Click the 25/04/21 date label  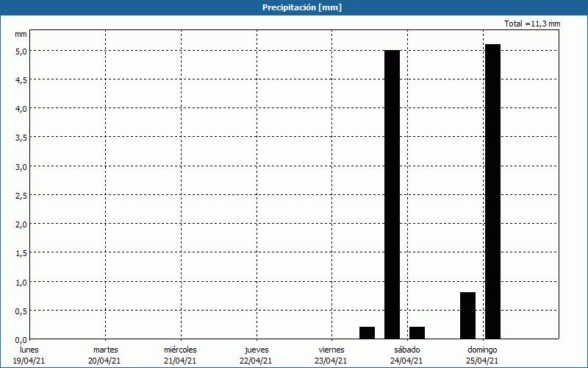point(483,361)
